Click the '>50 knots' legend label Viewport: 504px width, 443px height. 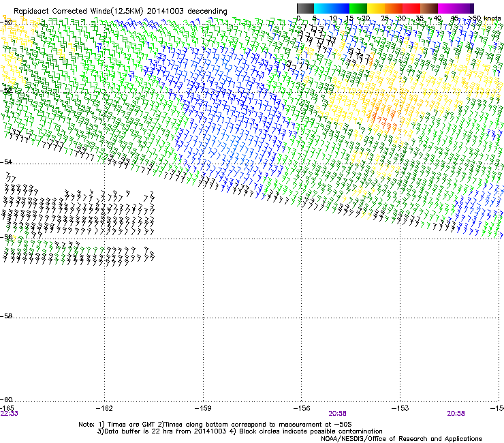(x=484, y=18)
